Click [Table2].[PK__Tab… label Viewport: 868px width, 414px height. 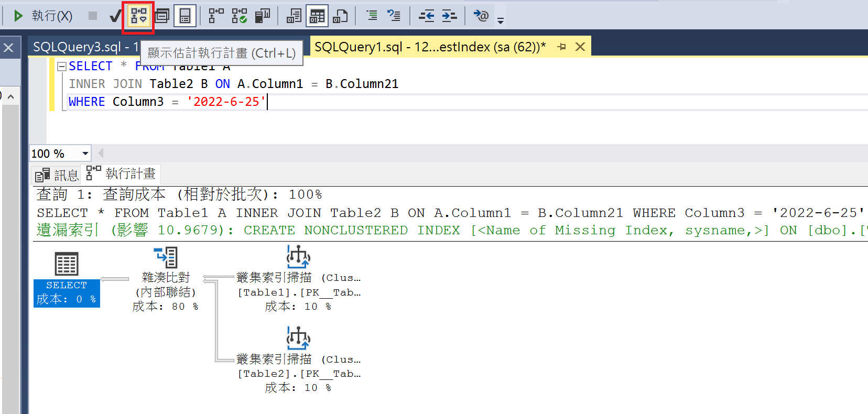tap(299, 374)
